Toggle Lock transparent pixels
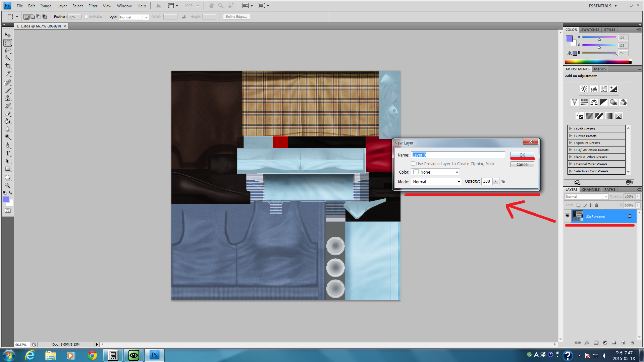 tap(578, 205)
